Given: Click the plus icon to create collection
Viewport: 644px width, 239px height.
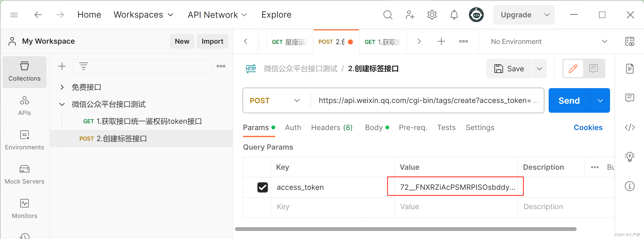Looking at the screenshot, I should click(x=62, y=66).
